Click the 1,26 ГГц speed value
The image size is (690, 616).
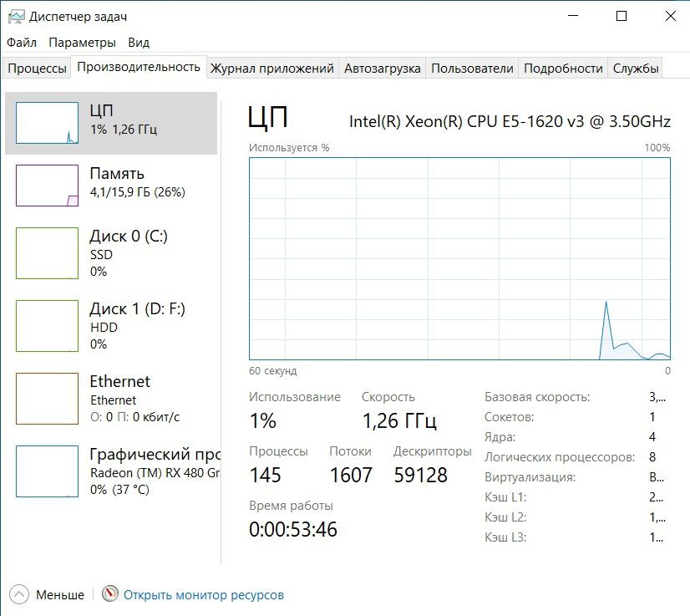point(399,421)
